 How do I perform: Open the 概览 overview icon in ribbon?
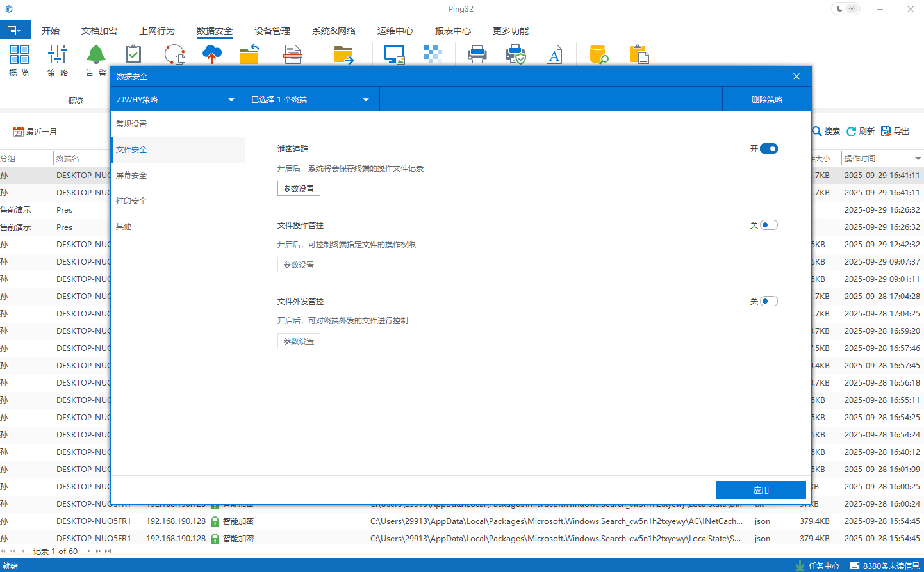[19, 55]
